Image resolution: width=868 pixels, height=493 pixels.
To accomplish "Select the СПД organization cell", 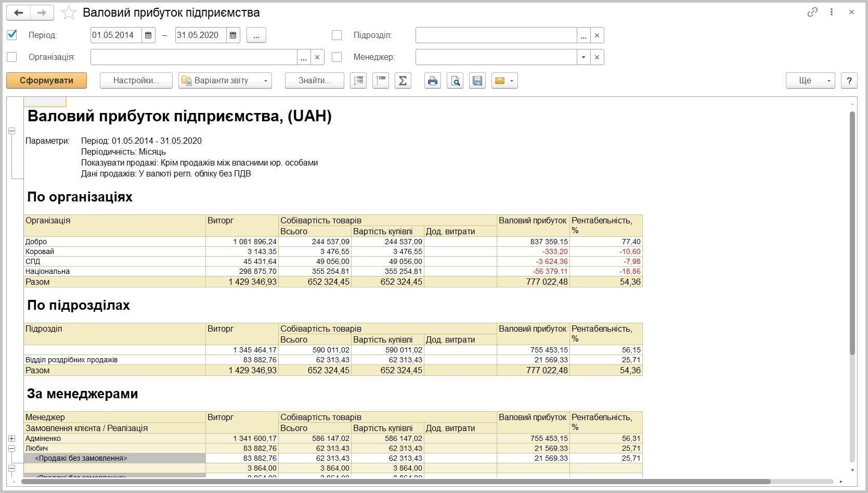I will coord(114,262).
